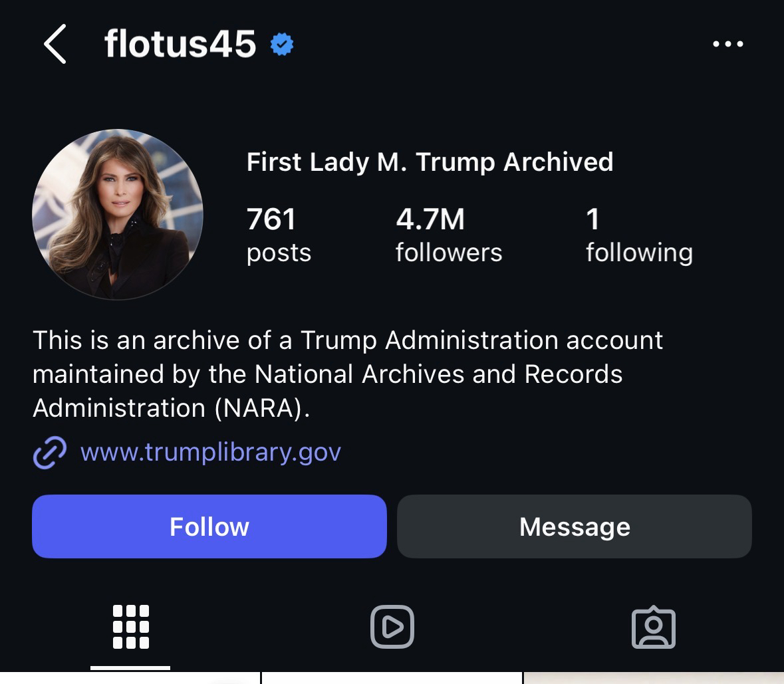Open the 1 following list
Viewport: 784px width, 684px height.
pyautogui.click(x=638, y=235)
